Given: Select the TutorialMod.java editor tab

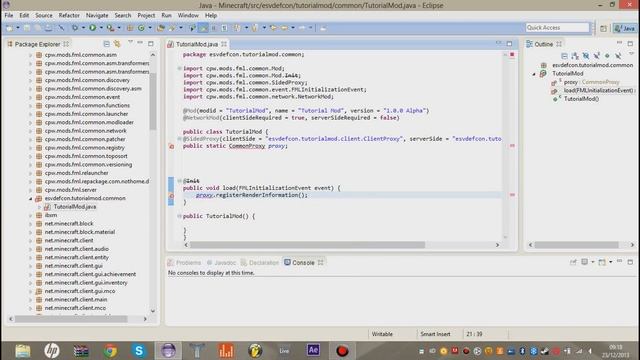Looking at the screenshot, I should coord(197,44).
